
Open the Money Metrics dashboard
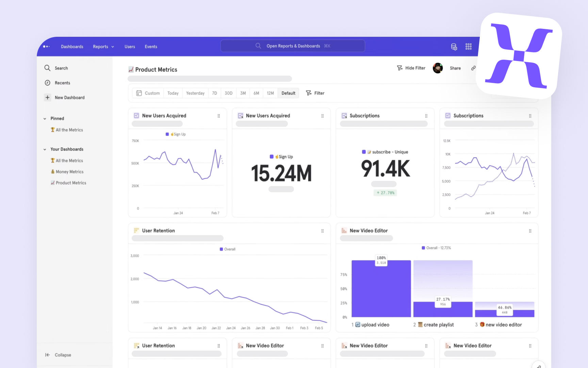click(x=69, y=172)
